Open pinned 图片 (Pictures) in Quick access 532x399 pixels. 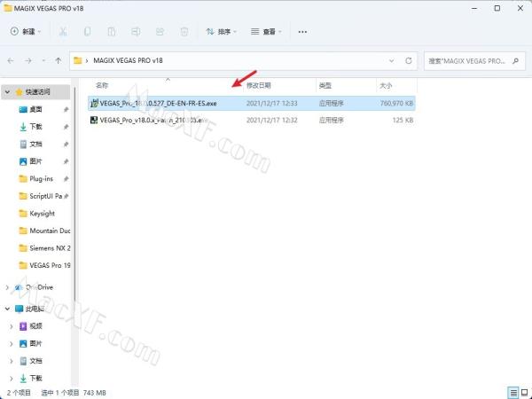pos(35,161)
